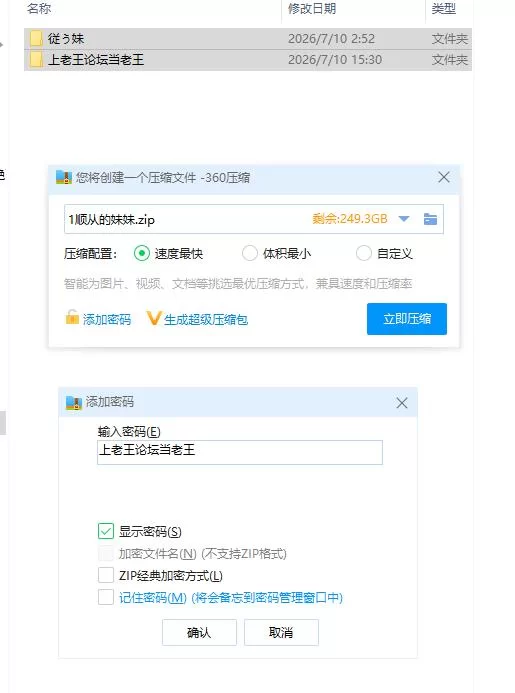Choose the 自定义 compression option
The width and height of the screenshot is (515, 693).
[x=363, y=254]
